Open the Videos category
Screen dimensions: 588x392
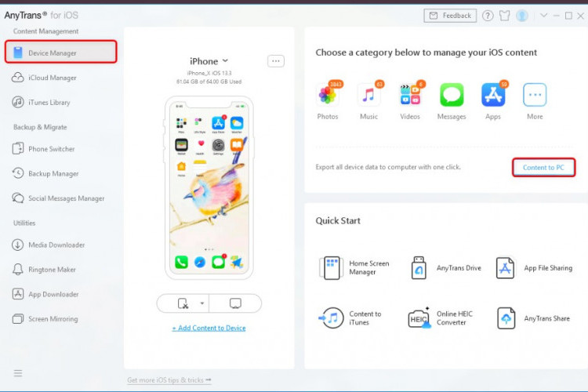pyautogui.click(x=410, y=96)
